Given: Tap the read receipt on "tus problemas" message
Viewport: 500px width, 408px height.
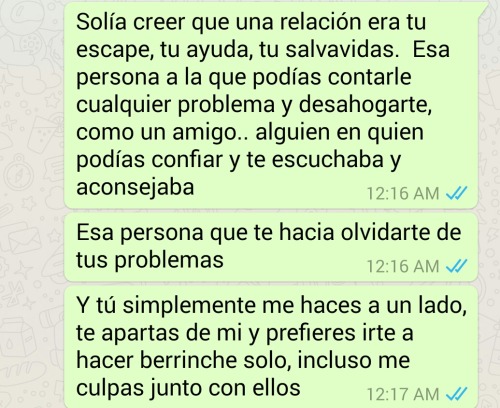Looking at the screenshot, I should [x=456, y=266].
